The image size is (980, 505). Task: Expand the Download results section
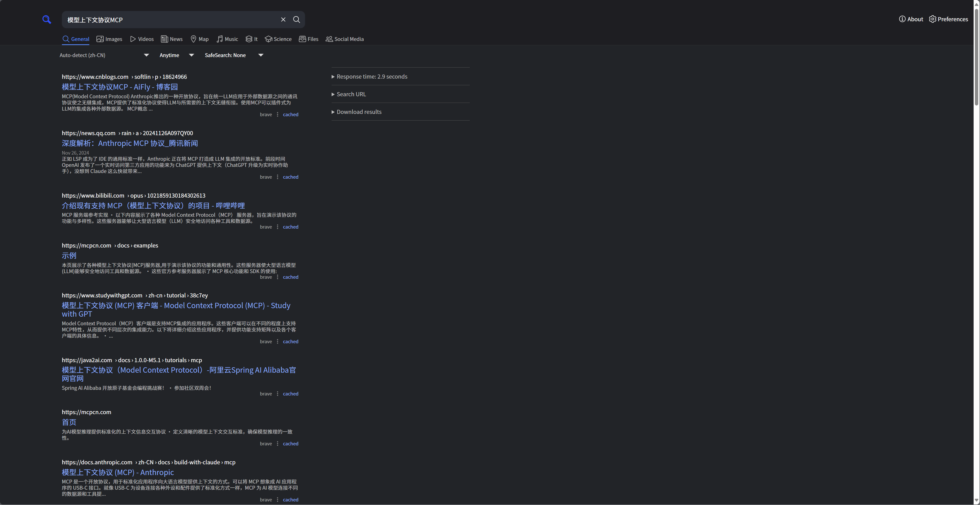(400, 112)
